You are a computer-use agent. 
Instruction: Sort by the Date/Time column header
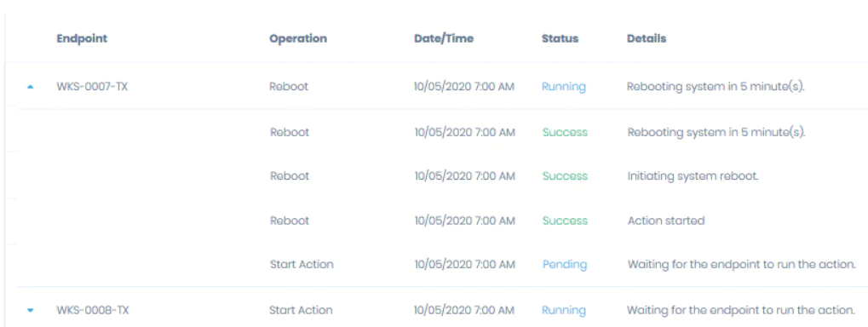tap(444, 38)
